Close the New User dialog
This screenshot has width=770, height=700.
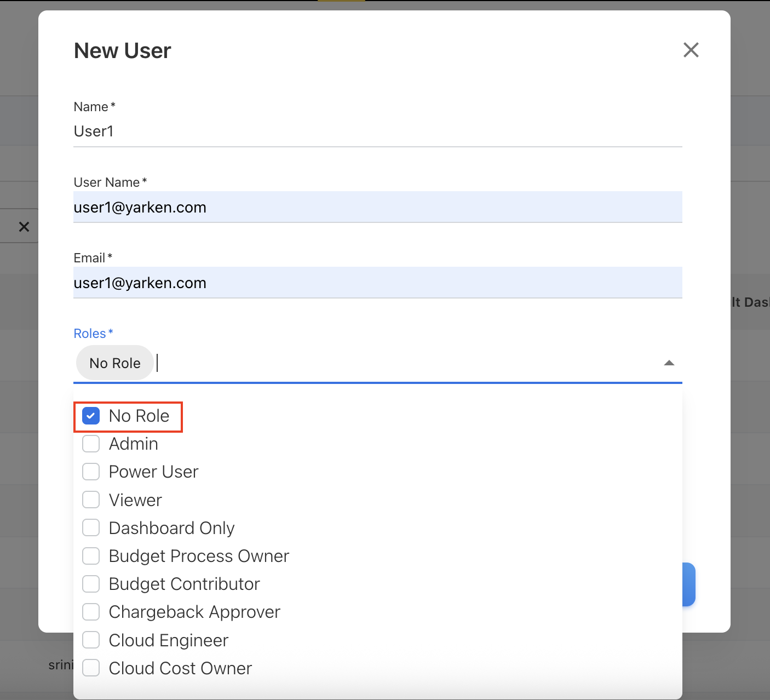point(691,50)
